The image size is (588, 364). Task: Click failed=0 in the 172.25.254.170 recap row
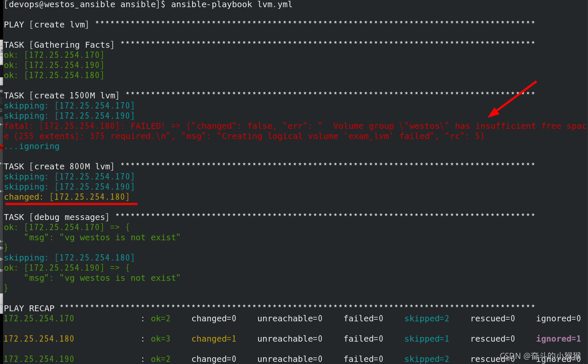363,319
